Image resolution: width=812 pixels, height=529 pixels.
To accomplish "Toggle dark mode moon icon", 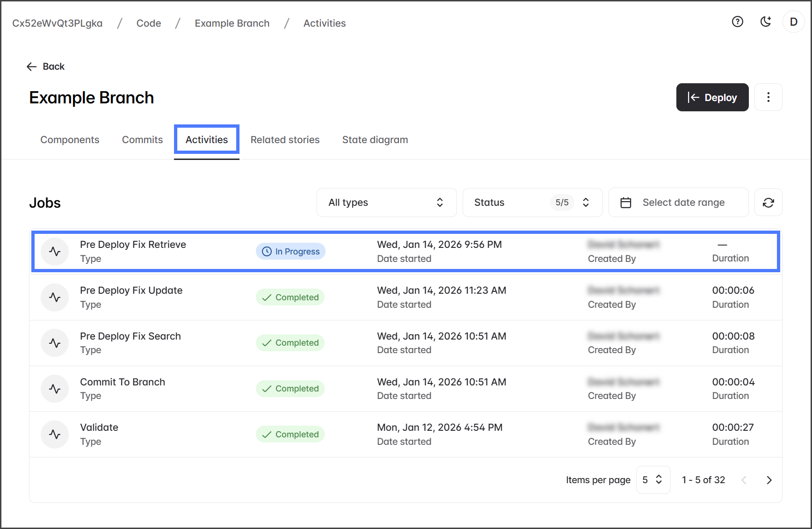I will tap(765, 22).
